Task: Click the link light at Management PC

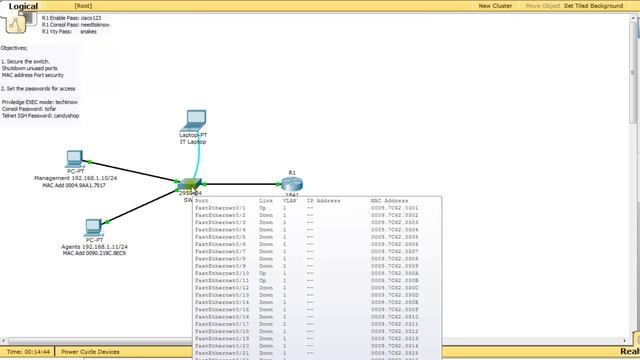Action: pos(89,162)
